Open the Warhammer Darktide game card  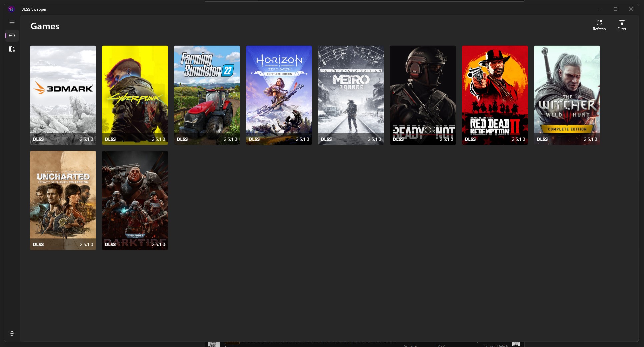point(135,200)
